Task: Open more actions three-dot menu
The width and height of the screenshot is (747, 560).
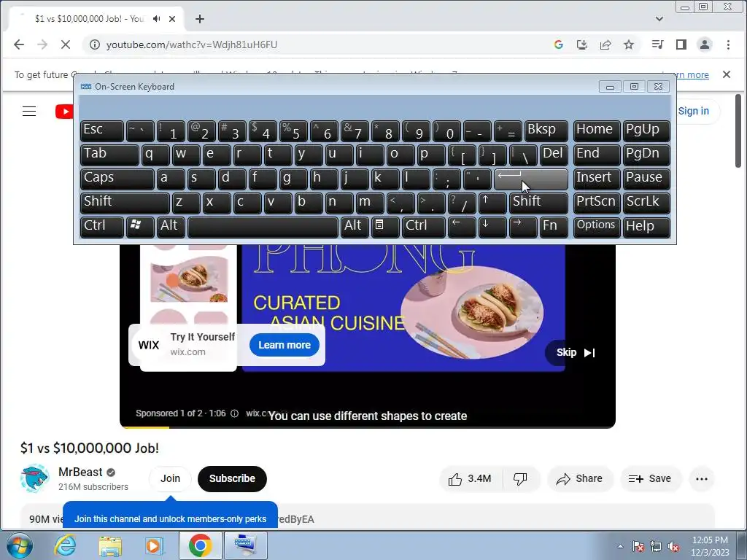Action: click(x=702, y=478)
